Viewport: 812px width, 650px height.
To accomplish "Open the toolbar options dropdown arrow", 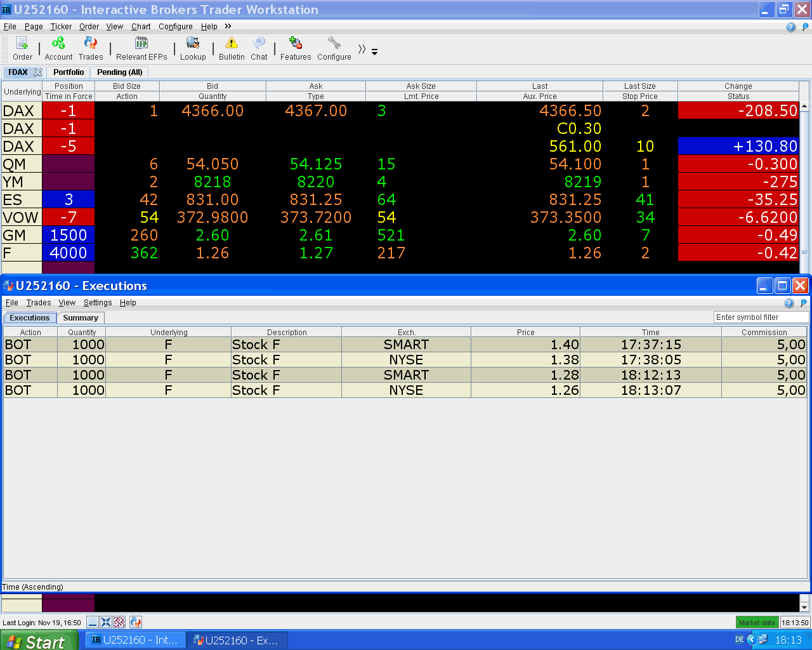I will point(375,52).
